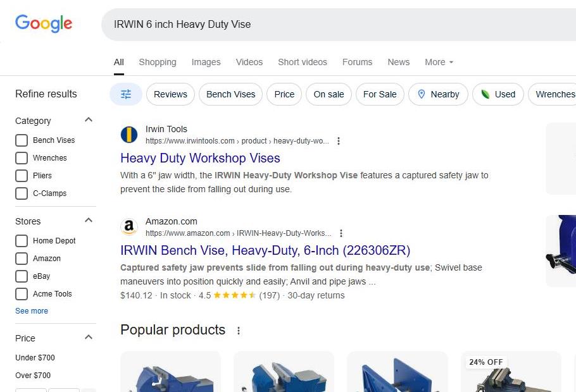Check the C-Clamps category checkbox

(22, 193)
